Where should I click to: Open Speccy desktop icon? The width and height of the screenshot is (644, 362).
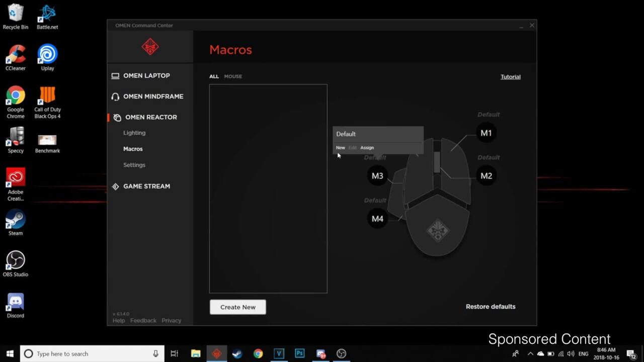pyautogui.click(x=16, y=140)
